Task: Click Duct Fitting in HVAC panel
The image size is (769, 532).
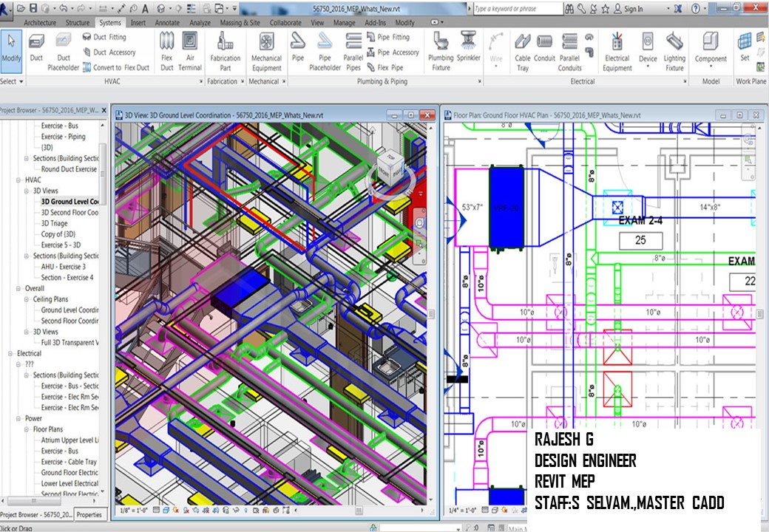Action: click(104, 37)
